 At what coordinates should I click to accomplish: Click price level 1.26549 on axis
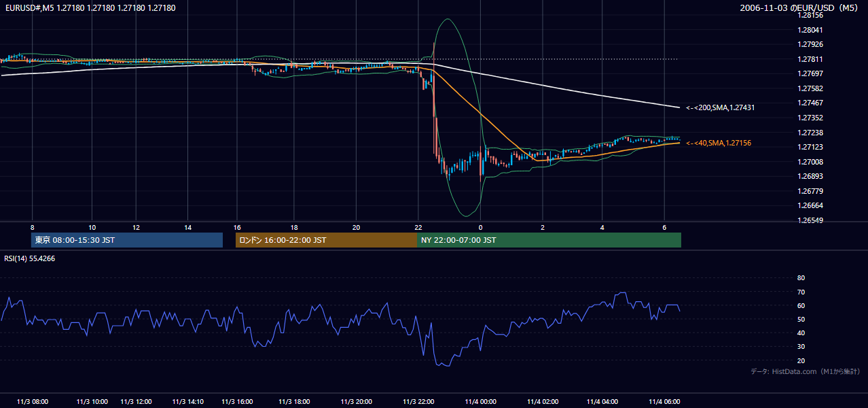(x=810, y=220)
